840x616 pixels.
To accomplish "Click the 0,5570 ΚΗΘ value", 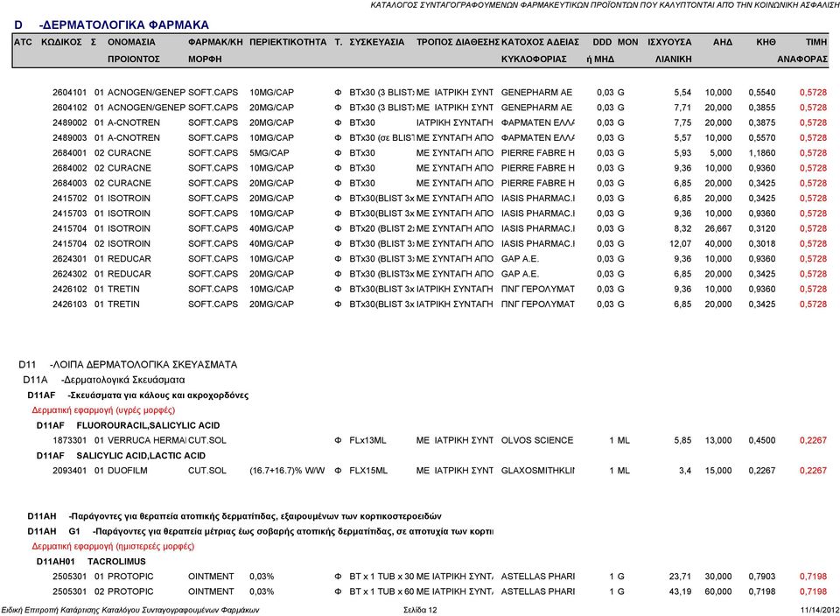I will point(762,137).
